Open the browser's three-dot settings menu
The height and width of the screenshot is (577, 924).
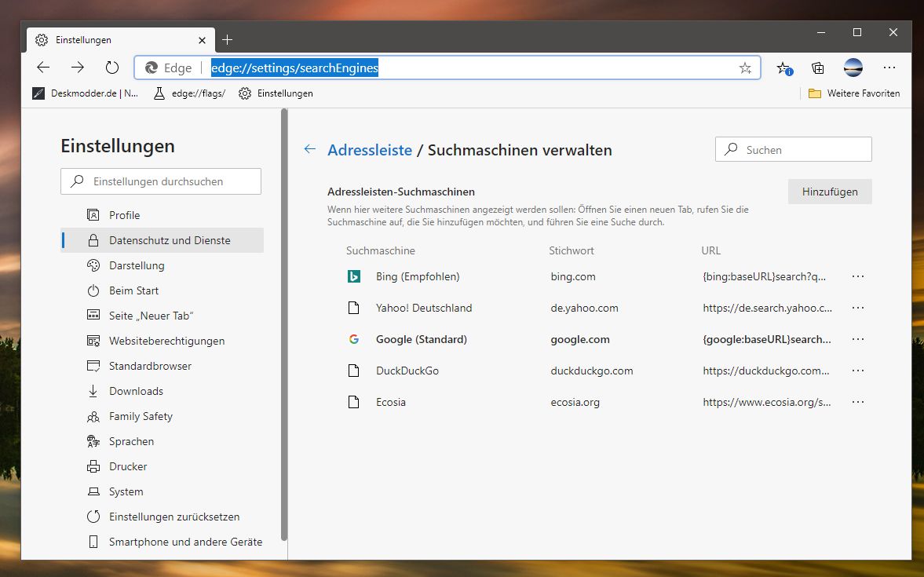click(x=889, y=68)
